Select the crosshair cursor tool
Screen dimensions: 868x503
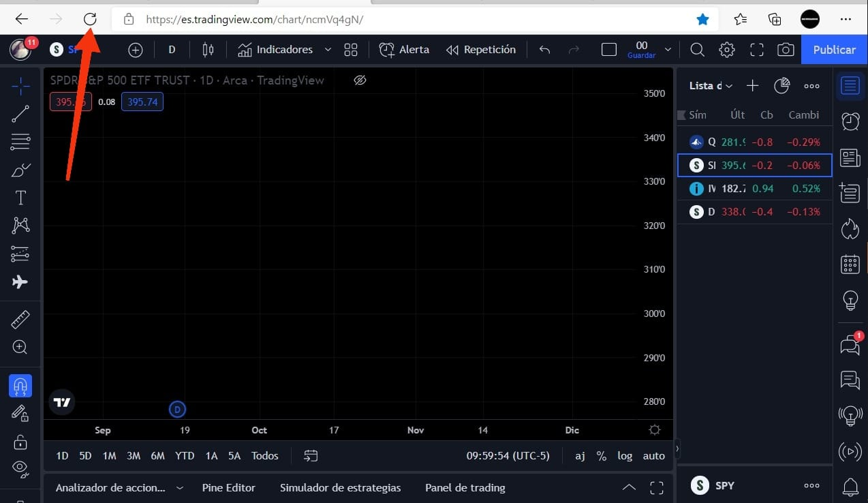click(x=20, y=86)
